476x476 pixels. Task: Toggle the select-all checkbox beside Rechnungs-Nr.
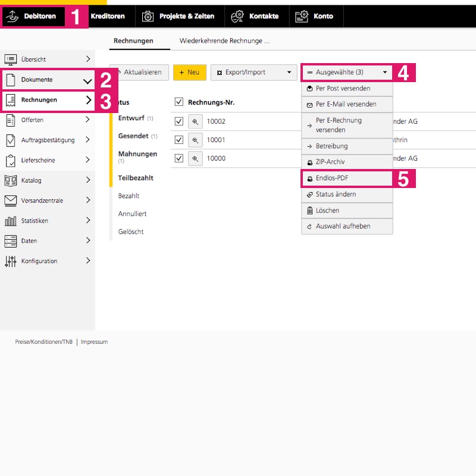tap(179, 102)
